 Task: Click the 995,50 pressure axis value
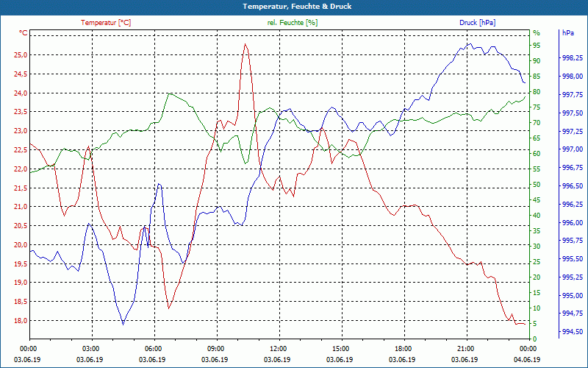(573, 259)
